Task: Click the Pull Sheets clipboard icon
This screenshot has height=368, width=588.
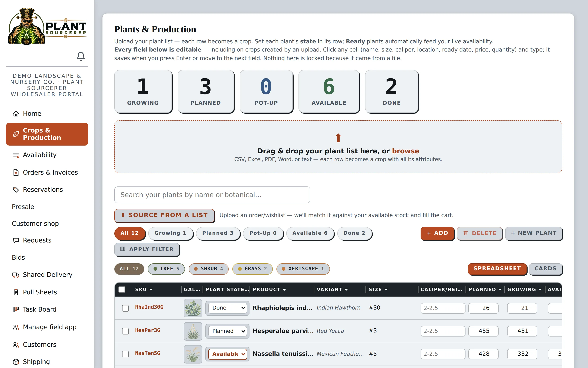Action: pos(16,292)
